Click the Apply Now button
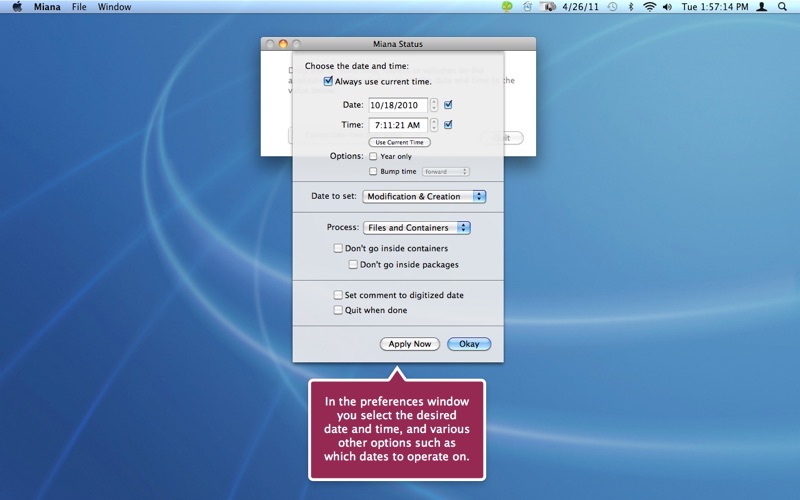The image size is (800, 500). tap(410, 344)
